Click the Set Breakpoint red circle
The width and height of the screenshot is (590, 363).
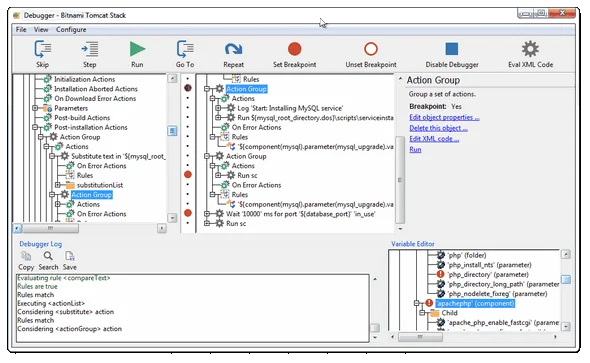tap(295, 49)
